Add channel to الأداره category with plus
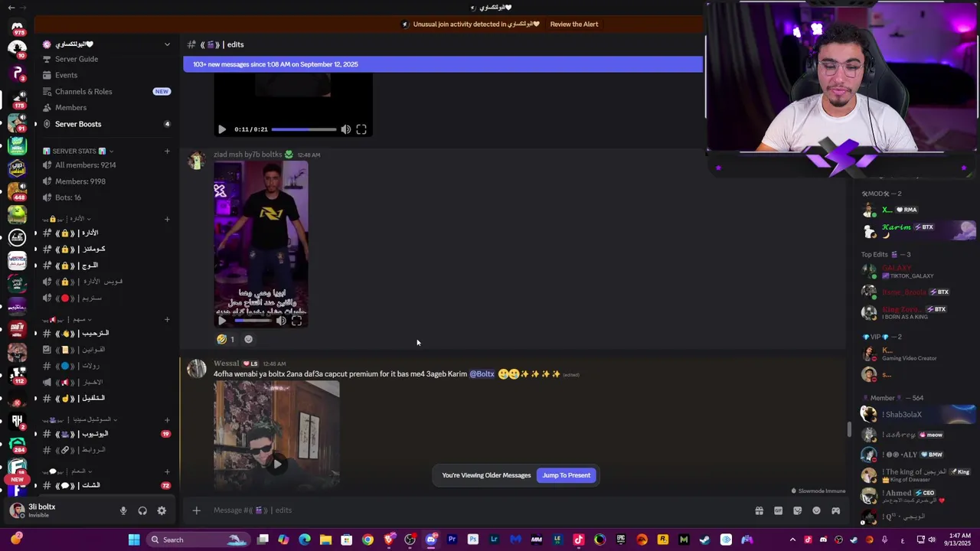Image resolution: width=980 pixels, height=551 pixels. (x=167, y=220)
